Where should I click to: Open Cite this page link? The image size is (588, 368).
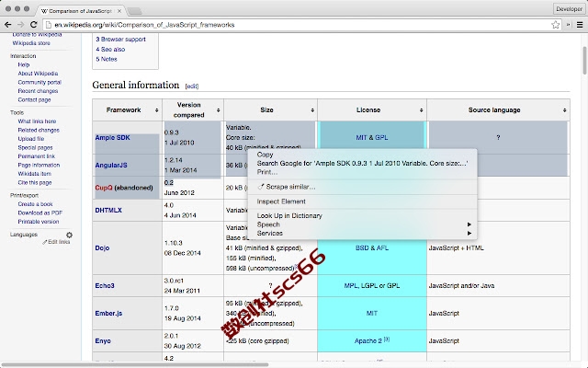(35, 182)
